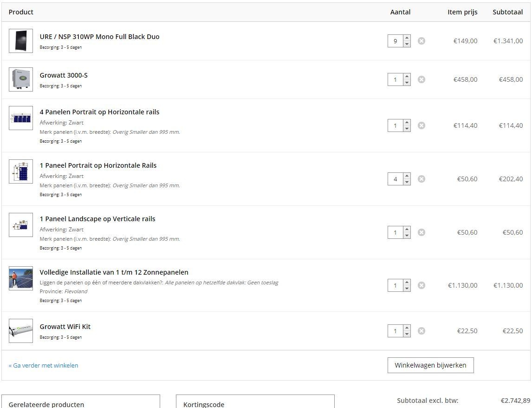Focus the quantity field for Volledige Installatie
This screenshot has width=532, height=408.
tap(395, 285)
